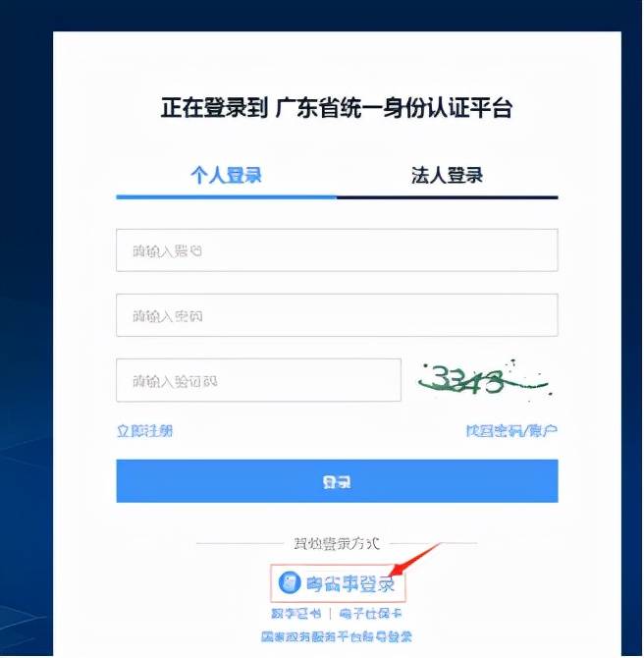The height and width of the screenshot is (658, 644).
Task: Click the 其他登录方式 divider label
Action: pyautogui.click(x=337, y=543)
